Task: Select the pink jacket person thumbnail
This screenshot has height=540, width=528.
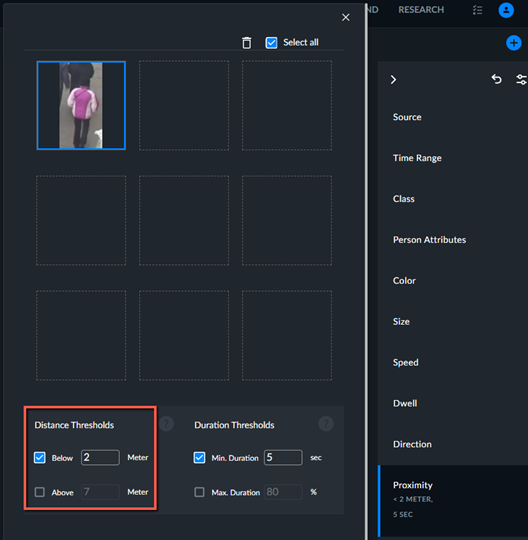Action: pos(81,105)
